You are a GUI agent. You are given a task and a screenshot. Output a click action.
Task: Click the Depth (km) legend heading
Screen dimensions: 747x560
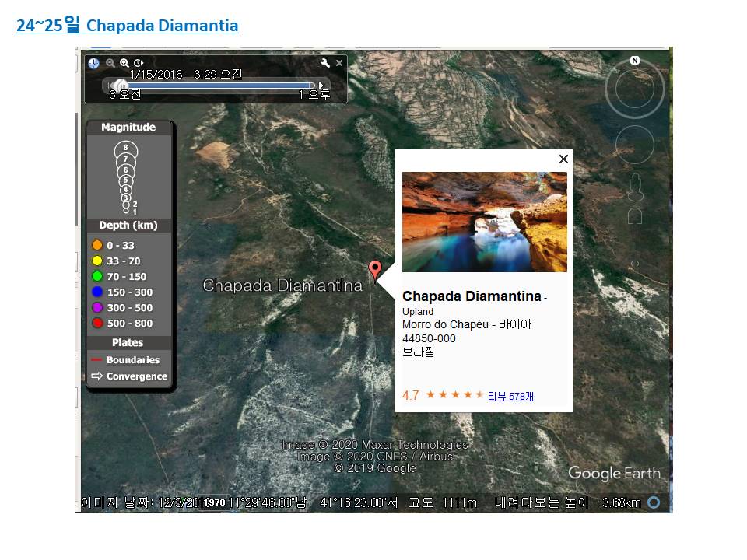(128, 226)
